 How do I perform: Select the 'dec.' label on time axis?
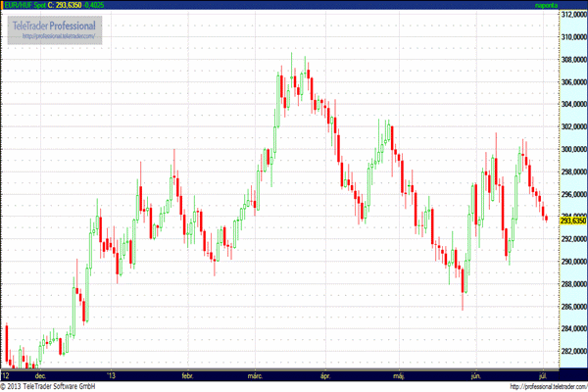pyautogui.click(x=40, y=374)
